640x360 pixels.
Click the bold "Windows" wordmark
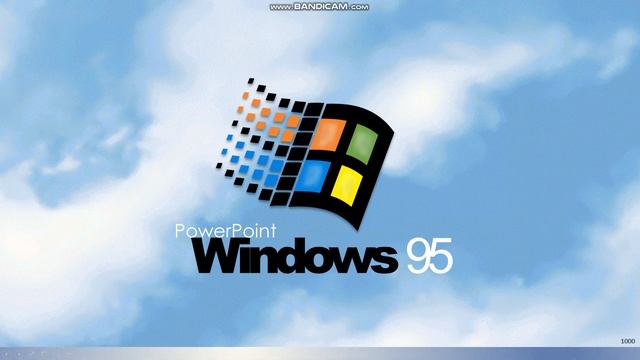[296, 256]
